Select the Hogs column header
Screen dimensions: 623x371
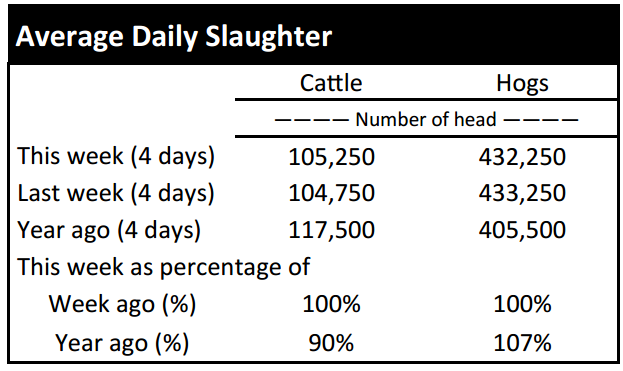point(522,84)
